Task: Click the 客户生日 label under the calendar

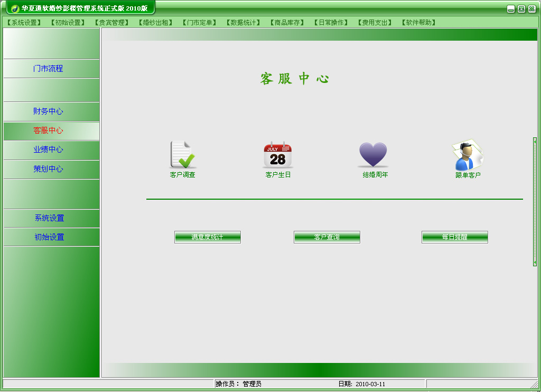Action: [x=278, y=175]
